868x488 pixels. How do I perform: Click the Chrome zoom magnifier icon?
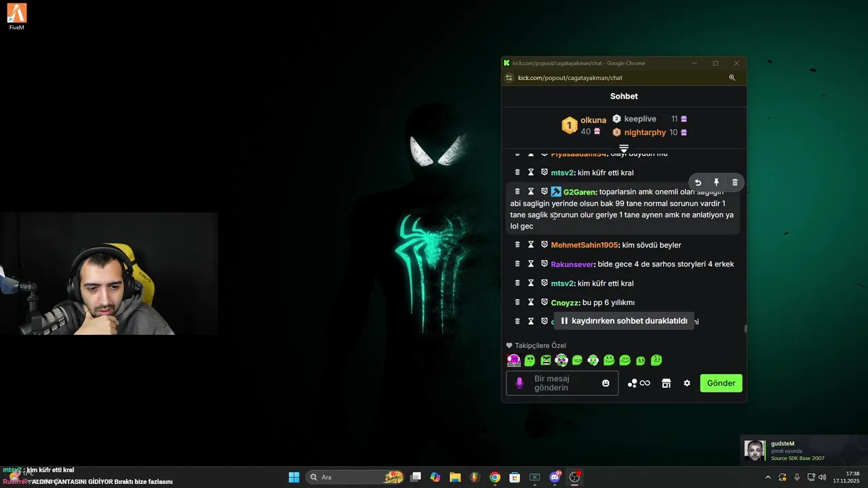(732, 78)
